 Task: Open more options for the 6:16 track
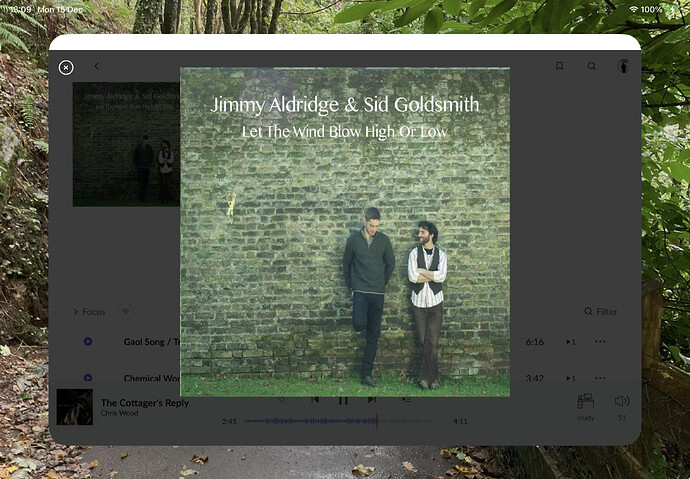600,341
